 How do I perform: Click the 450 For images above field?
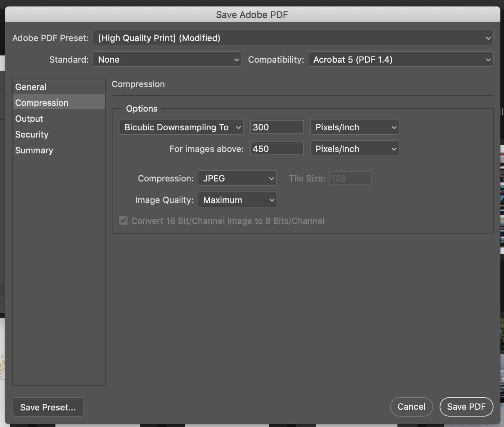[276, 148]
